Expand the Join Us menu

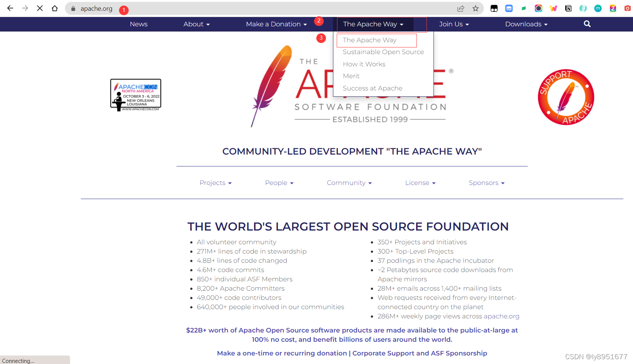[x=454, y=24]
